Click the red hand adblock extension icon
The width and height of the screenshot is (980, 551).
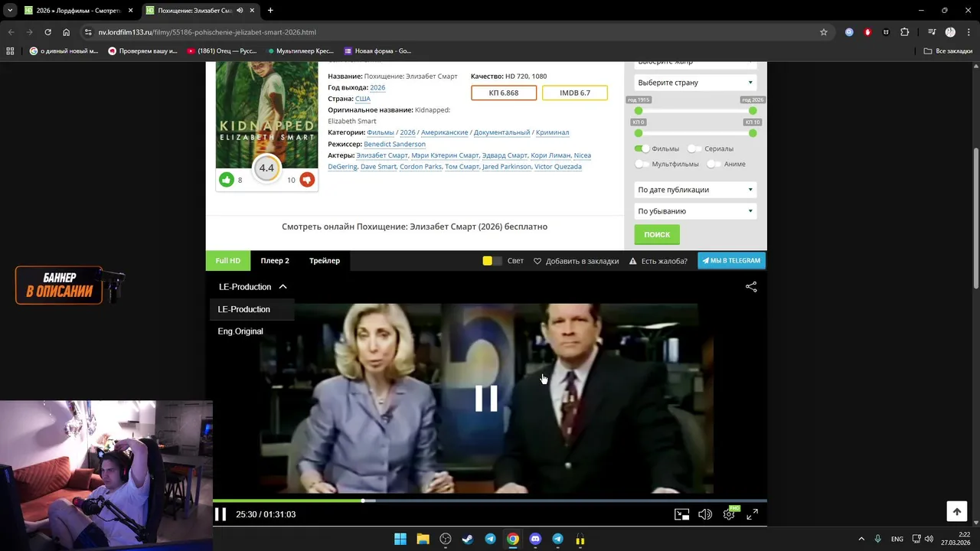tap(867, 32)
